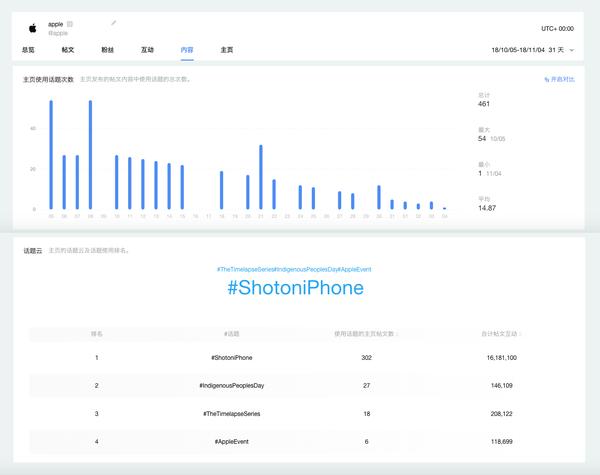Click the large #ShotoniPhone cloud tag
This screenshot has width=600, height=475.
[x=295, y=287]
